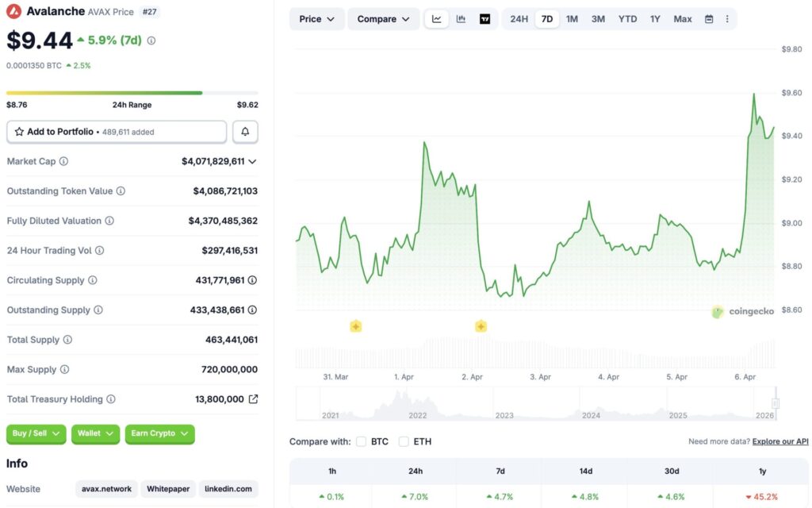
Task: Visit the avax.network website link
Action: (106, 489)
